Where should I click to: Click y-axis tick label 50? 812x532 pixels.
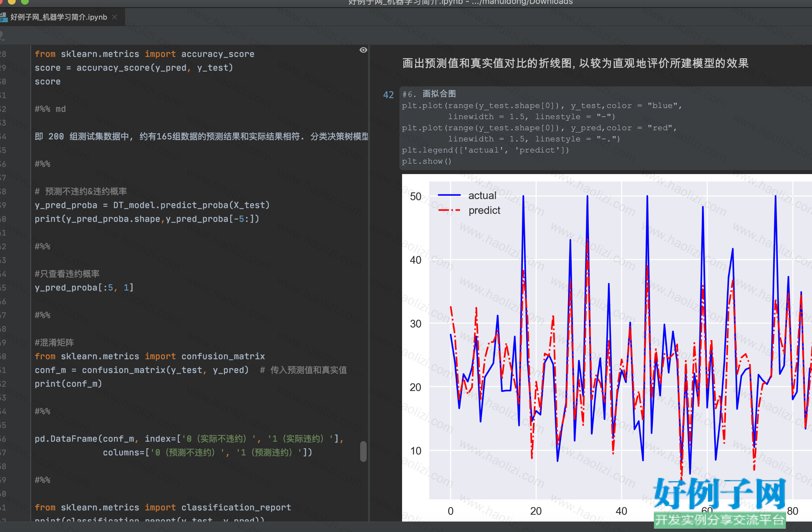click(415, 196)
